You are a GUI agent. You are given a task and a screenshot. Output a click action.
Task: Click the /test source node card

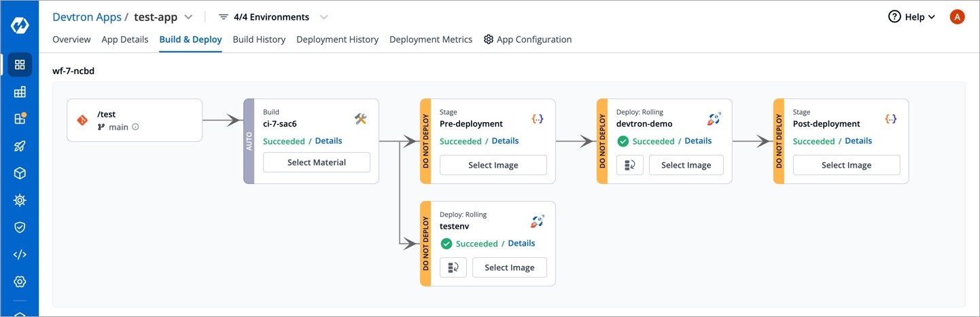click(135, 120)
